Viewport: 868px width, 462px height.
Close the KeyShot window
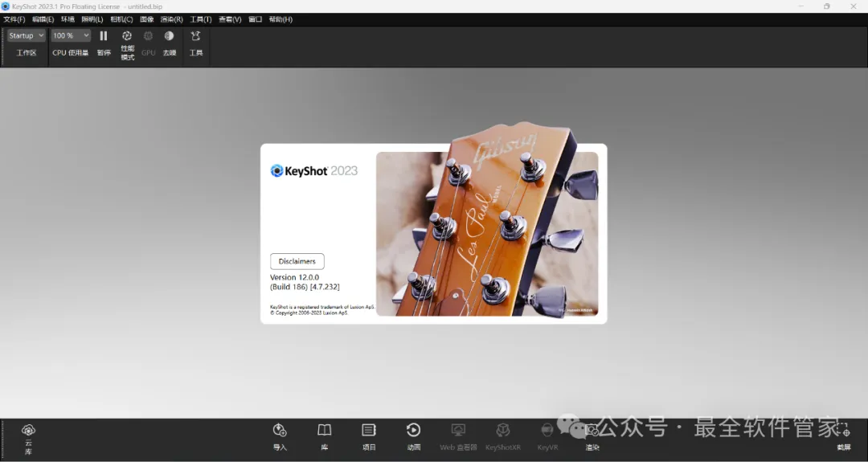point(853,6)
